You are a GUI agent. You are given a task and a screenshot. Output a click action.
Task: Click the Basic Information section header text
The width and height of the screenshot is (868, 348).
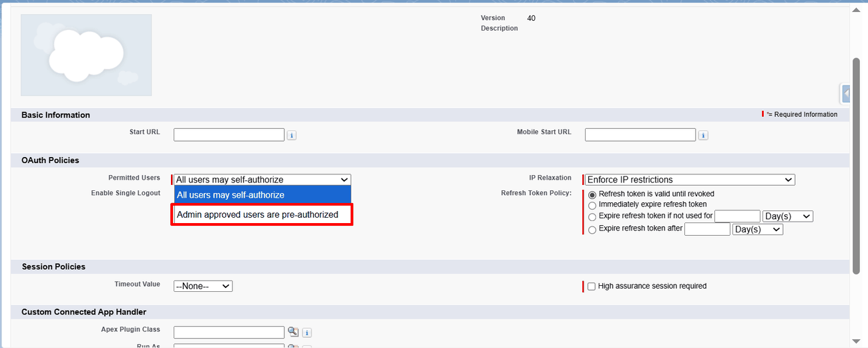[55, 115]
